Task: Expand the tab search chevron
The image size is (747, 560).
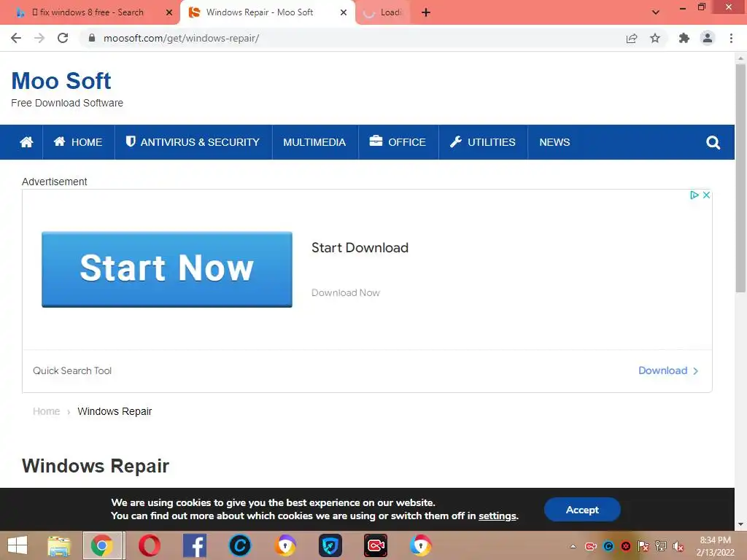Action: tap(656, 12)
